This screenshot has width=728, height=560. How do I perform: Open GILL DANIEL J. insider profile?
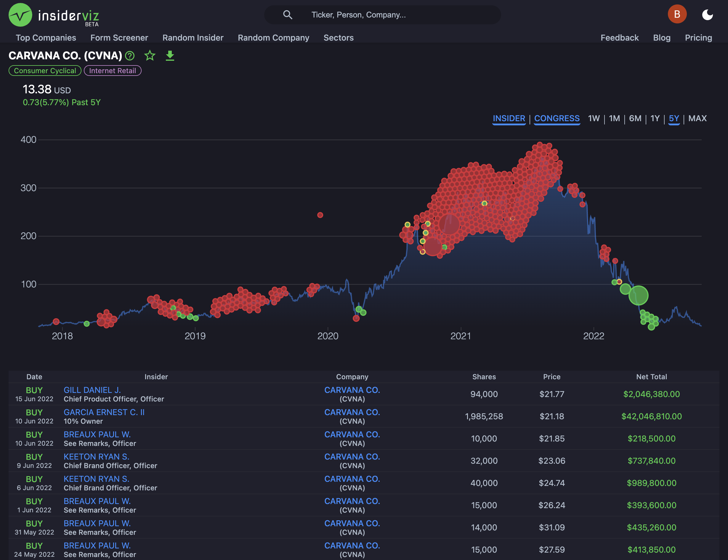92,390
